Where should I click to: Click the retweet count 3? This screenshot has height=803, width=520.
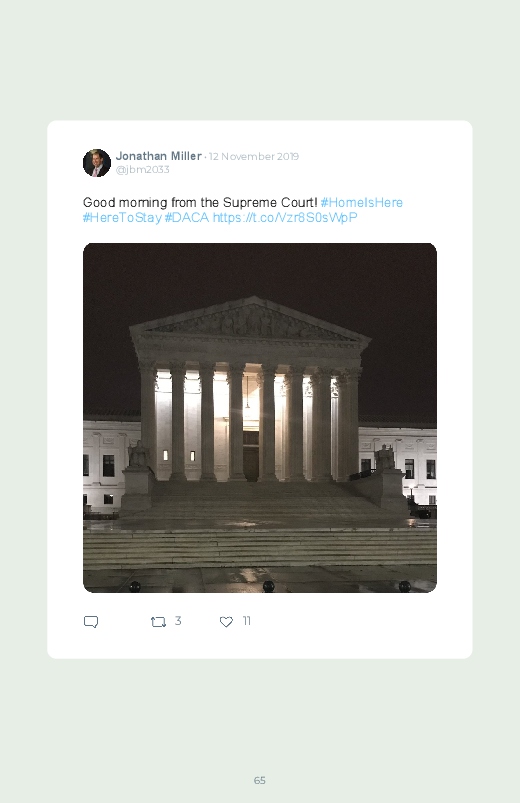178,621
